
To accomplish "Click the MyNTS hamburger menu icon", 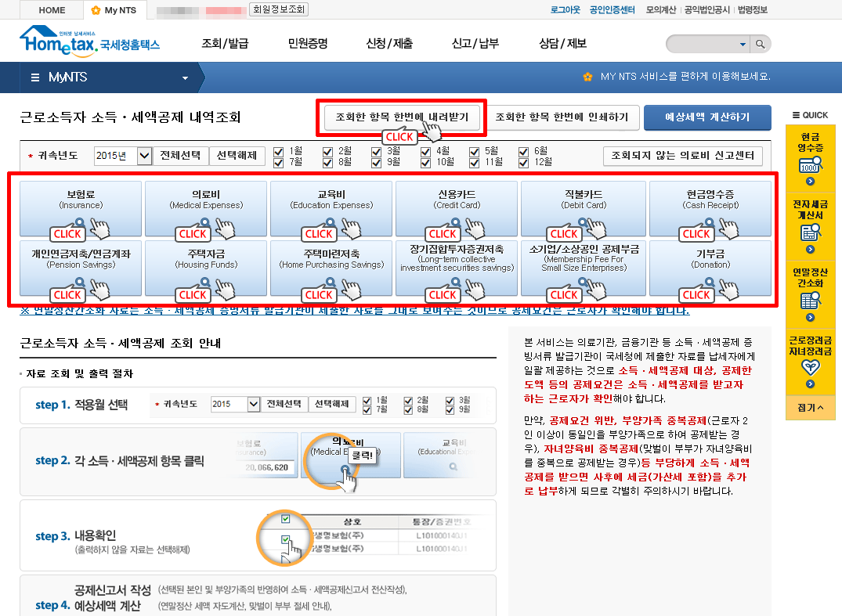I will tap(35, 77).
